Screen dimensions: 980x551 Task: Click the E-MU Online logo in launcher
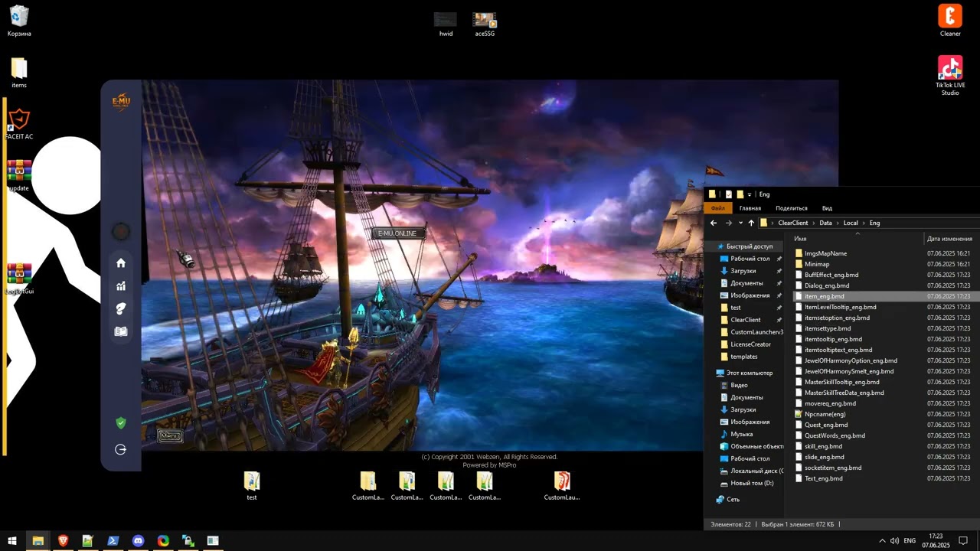tap(121, 102)
